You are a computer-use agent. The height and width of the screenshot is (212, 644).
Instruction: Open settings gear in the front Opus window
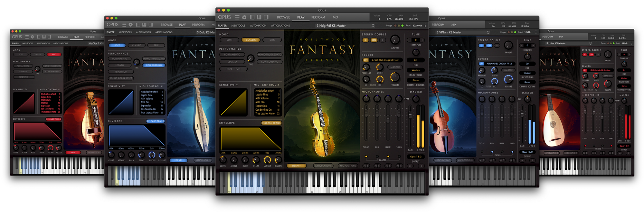click(244, 17)
